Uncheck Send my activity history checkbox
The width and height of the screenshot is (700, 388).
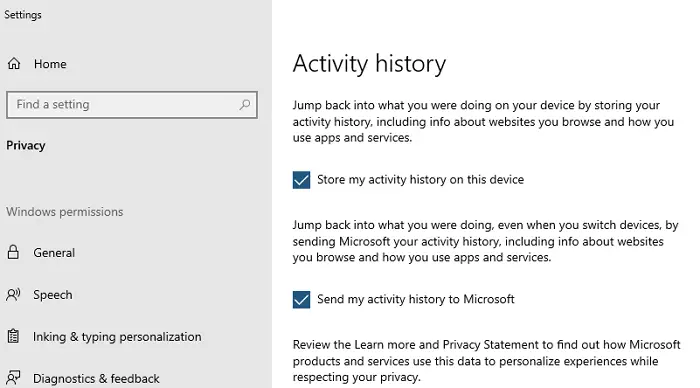coord(301,300)
